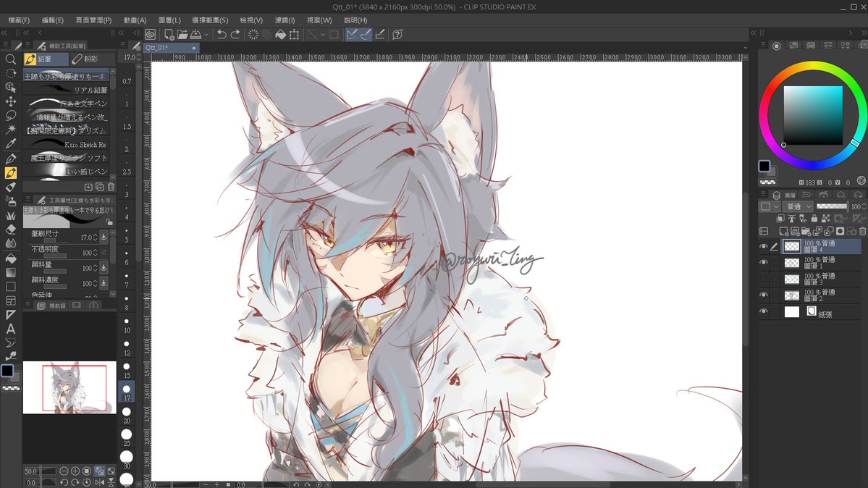Open 編輯(E) menu
The width and height of the screenshot is (868, 488).
pos(53,20)
